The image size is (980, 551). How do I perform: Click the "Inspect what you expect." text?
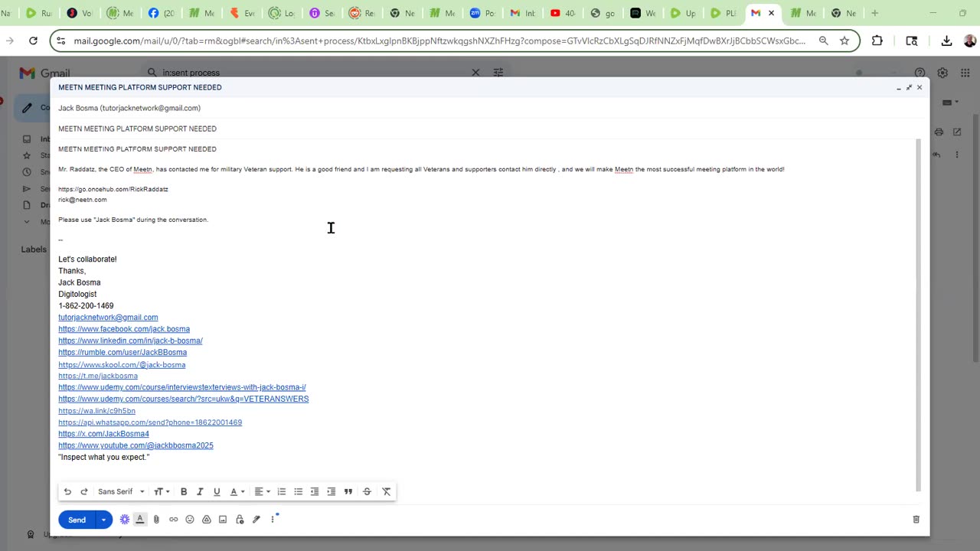coord(104,457)
